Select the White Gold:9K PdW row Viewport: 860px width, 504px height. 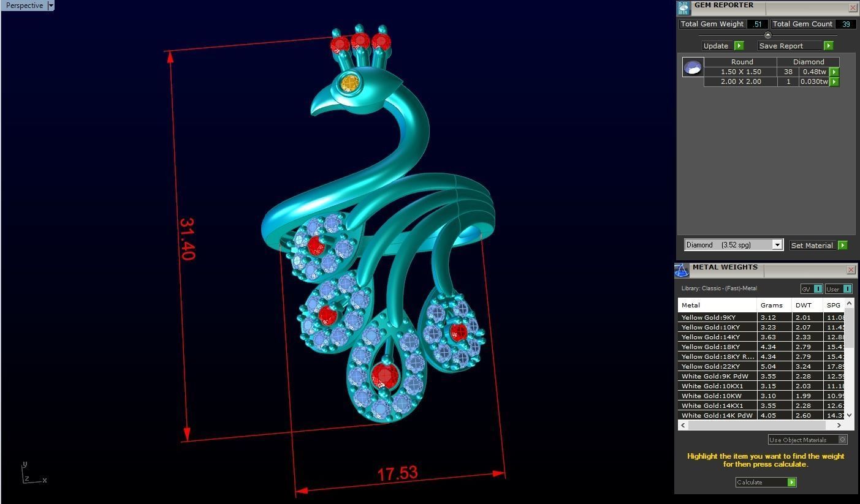click(x=761, y=376)
